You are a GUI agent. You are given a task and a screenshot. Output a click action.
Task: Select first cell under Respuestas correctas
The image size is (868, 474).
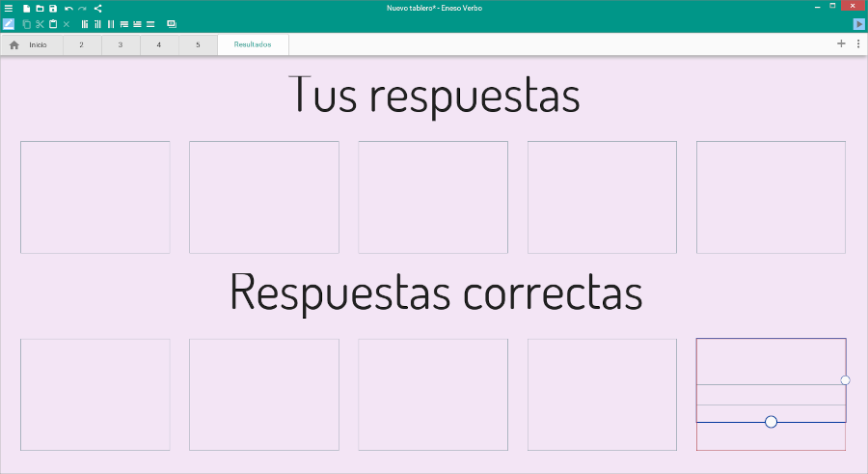(95, 395)
